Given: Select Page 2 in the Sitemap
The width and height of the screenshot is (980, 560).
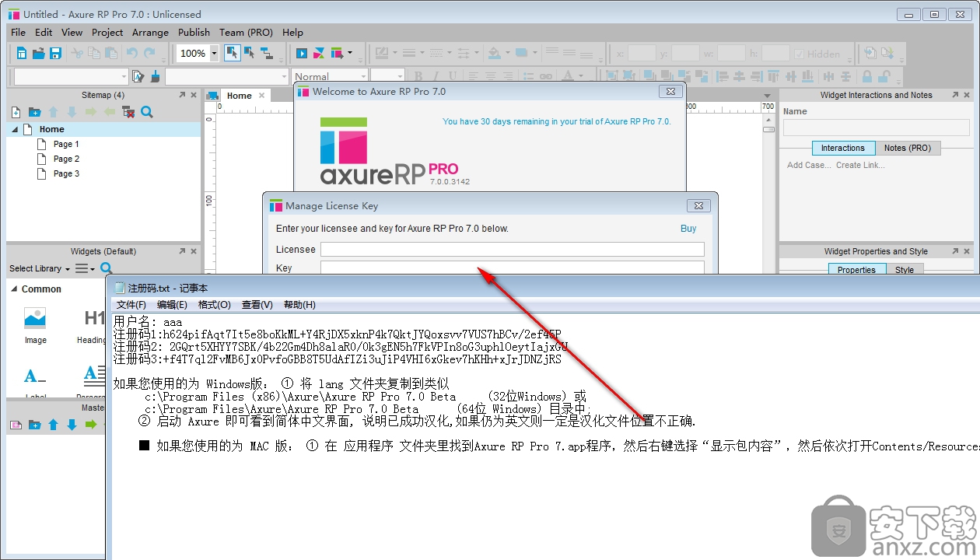Looking at the screenshot, I should [66, 159].
